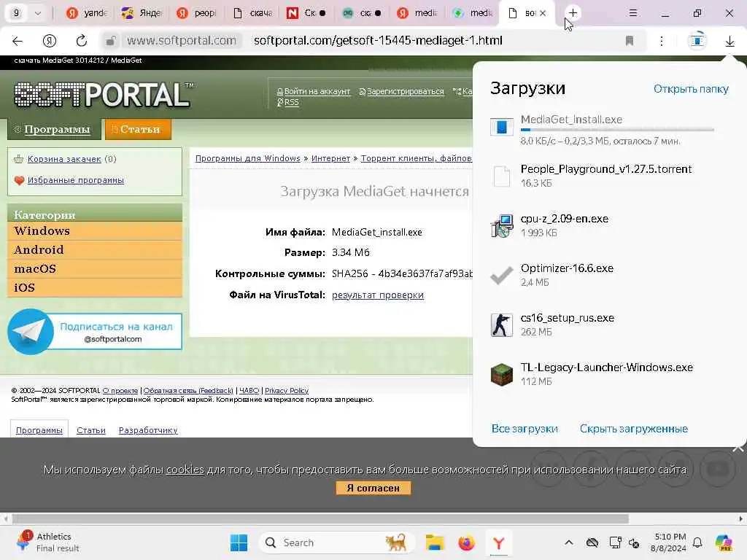The image size is (747, 560).
Task: Open a new tab with plus button
Action: [x=573, y=13]
